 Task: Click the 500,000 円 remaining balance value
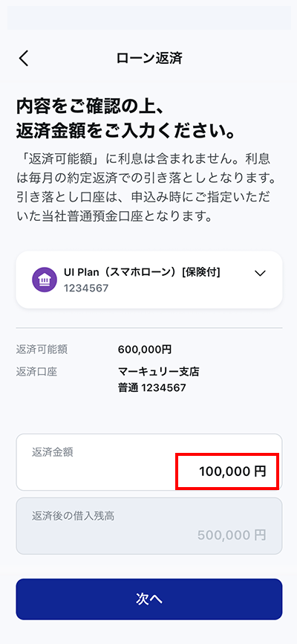[x=232, y=535]
